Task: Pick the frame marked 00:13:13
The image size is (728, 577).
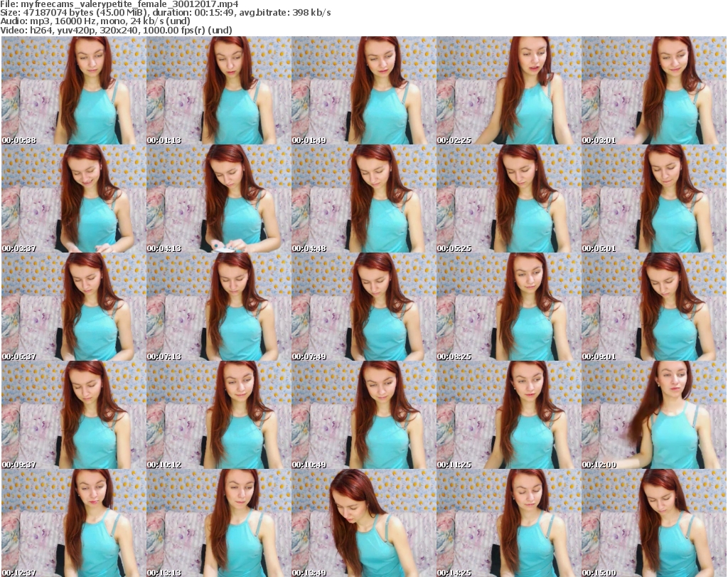Action: (x=219, y=523)
